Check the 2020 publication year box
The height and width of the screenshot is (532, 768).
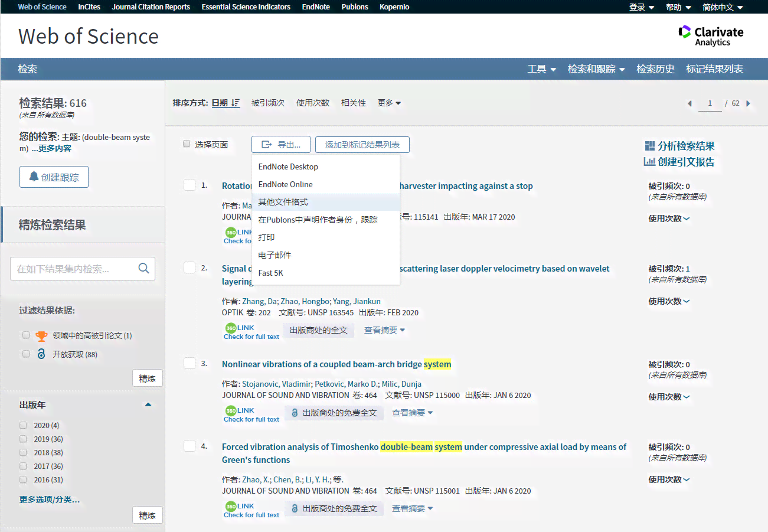click(23, 425)
